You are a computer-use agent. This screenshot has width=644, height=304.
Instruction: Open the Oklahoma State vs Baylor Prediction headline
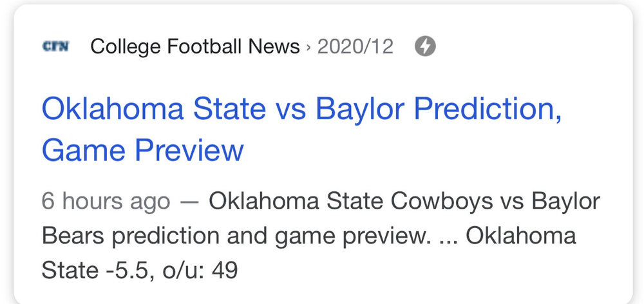tap(301, 109)
